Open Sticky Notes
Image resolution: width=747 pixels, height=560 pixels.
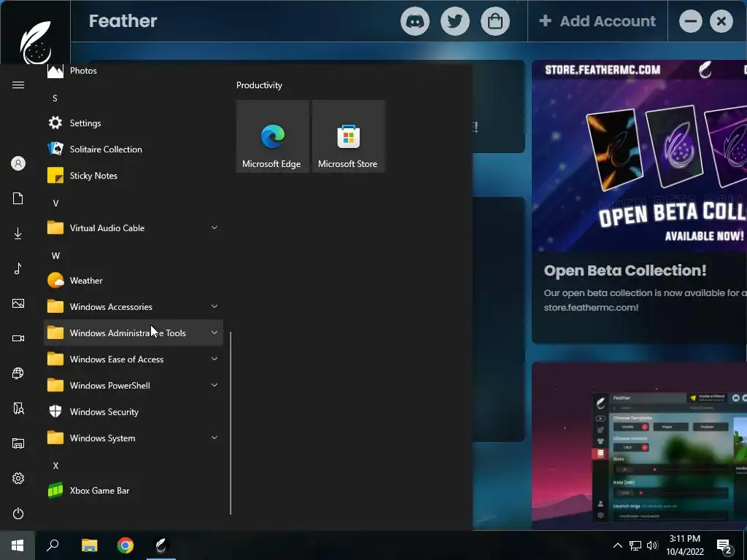[x=133, y=175]
